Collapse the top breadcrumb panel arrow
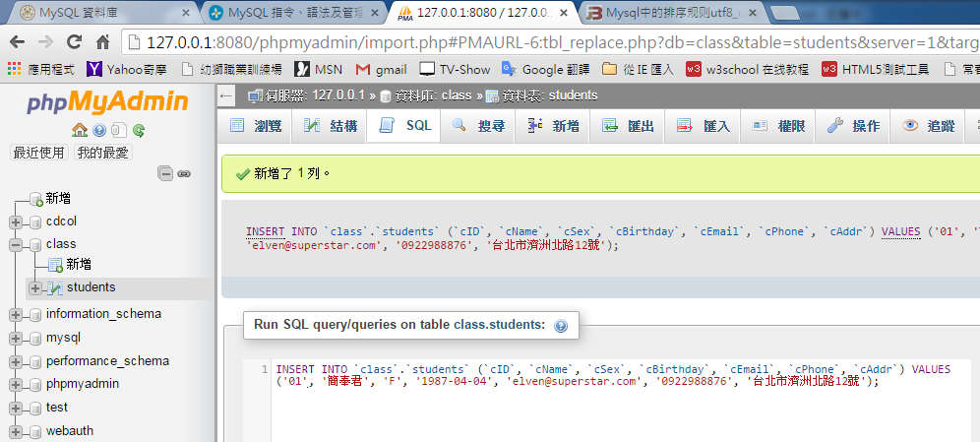Viewport: 980px width, 442px height. (x=226, y=96)
